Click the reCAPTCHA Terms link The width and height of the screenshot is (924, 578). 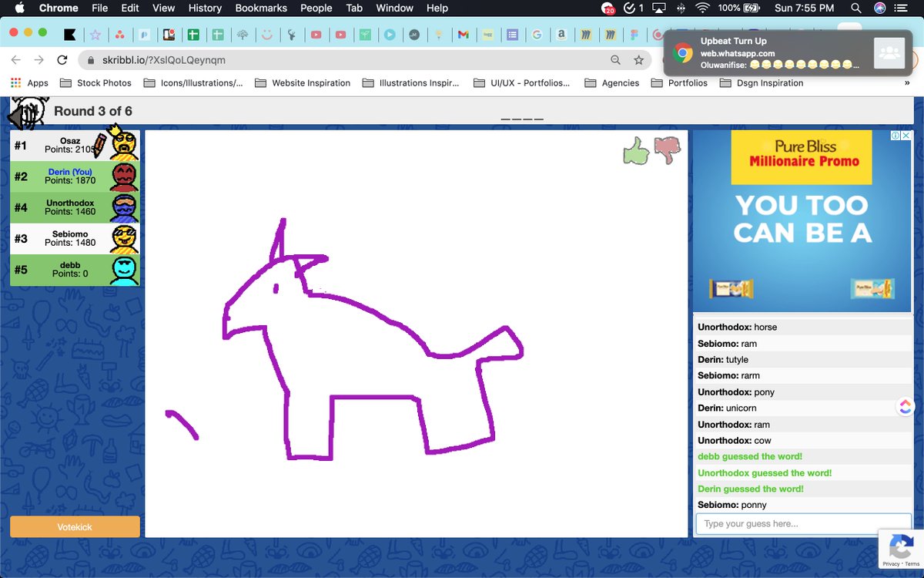[x=912, y=564]
